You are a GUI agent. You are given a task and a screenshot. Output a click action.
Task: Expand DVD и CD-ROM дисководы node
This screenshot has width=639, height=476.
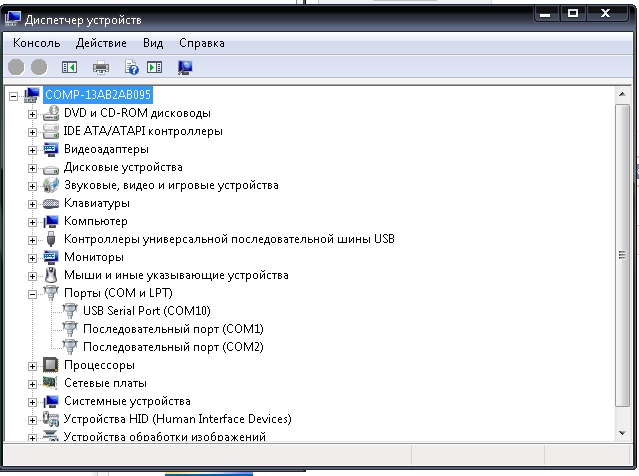(32, 115)
